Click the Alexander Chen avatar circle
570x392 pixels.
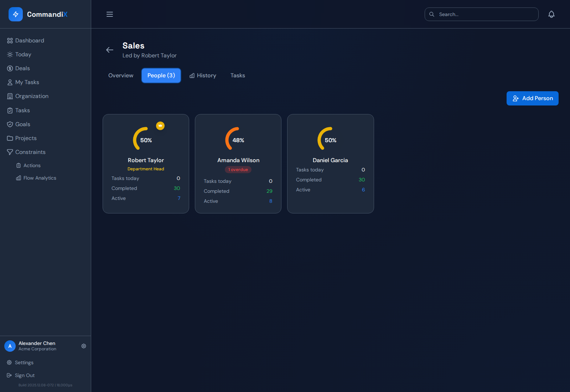pos(10,346)
